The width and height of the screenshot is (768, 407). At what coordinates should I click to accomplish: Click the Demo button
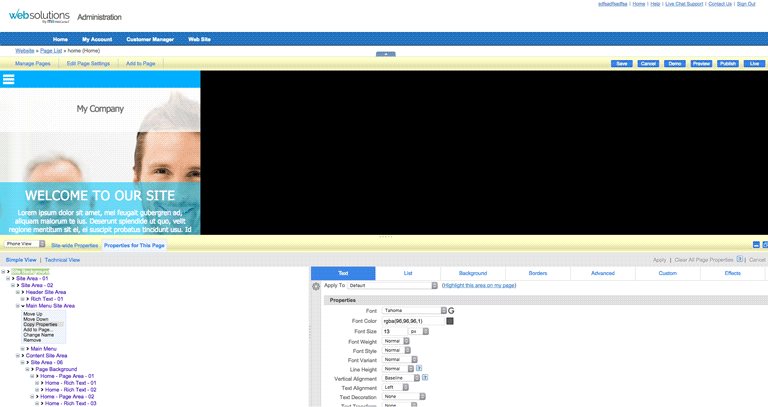[674, 64]
